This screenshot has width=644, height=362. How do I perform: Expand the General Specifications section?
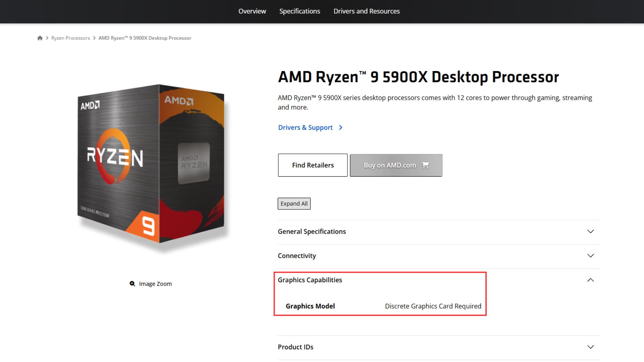pyautogui.click(x=439, y=232)
